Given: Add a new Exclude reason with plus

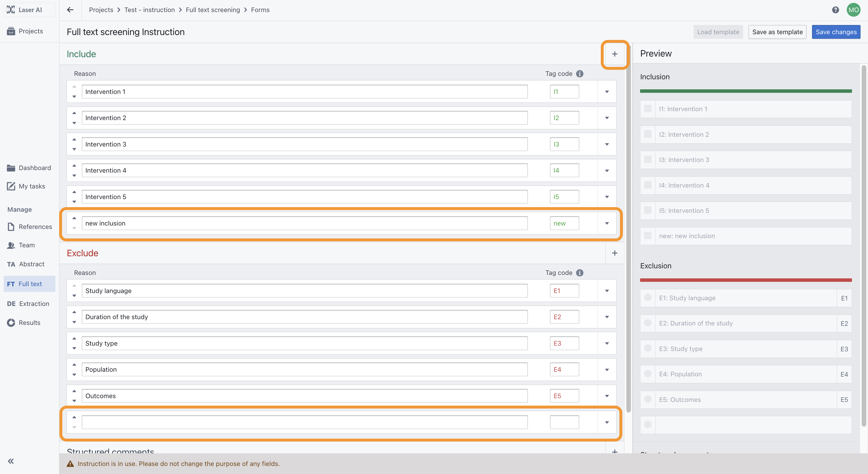Looking at the screenshot, I should pos(614,253).
